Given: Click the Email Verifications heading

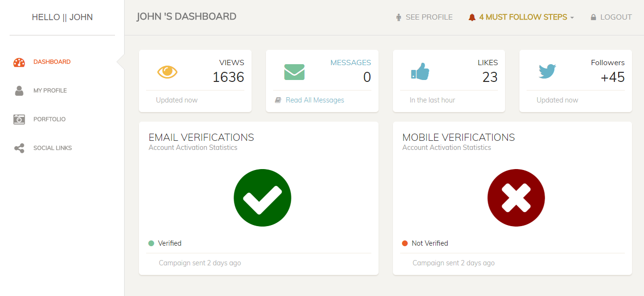Looking at the screenshot, I should [x=201, y=137].
